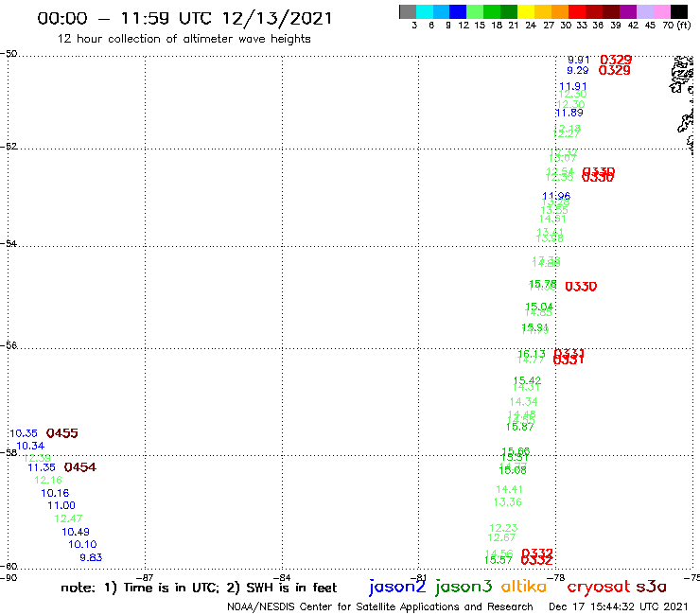Select the lavender swatch in the legend bar
The height and width of the screenshot is (615, 700).
(644, 11)
